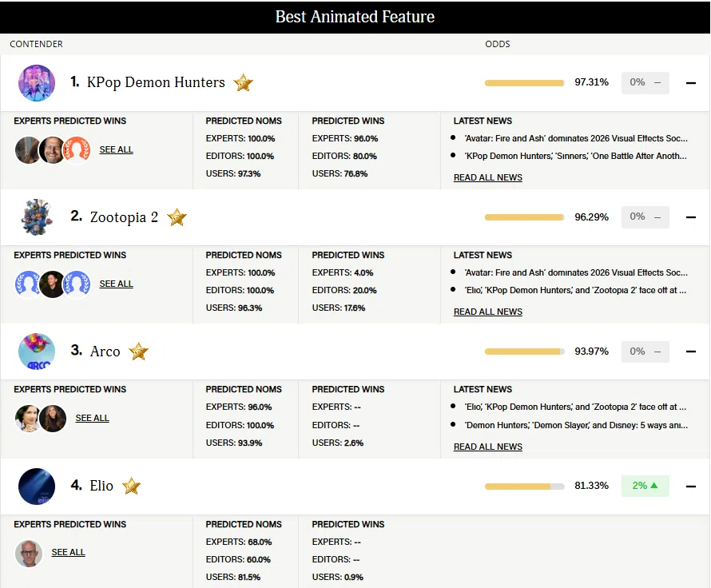Click 'EXPERTS: 68.0%' predicted noms for Elio
Viewport: 711px width, 588px height.
(x=239, y=542)
